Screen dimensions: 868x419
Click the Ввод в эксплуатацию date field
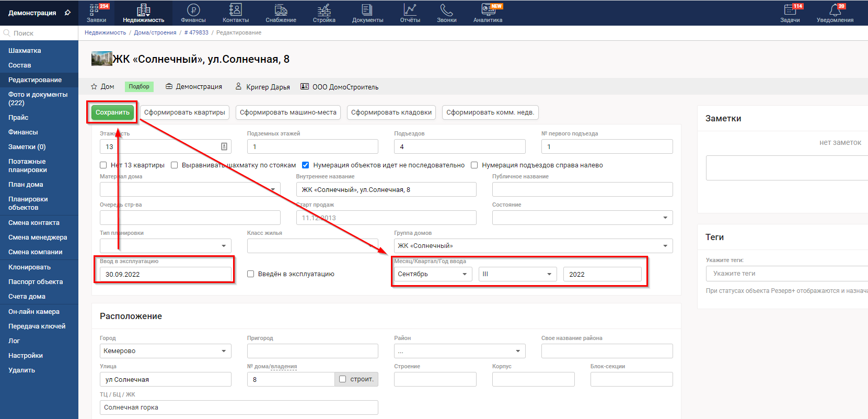(165, 274)
